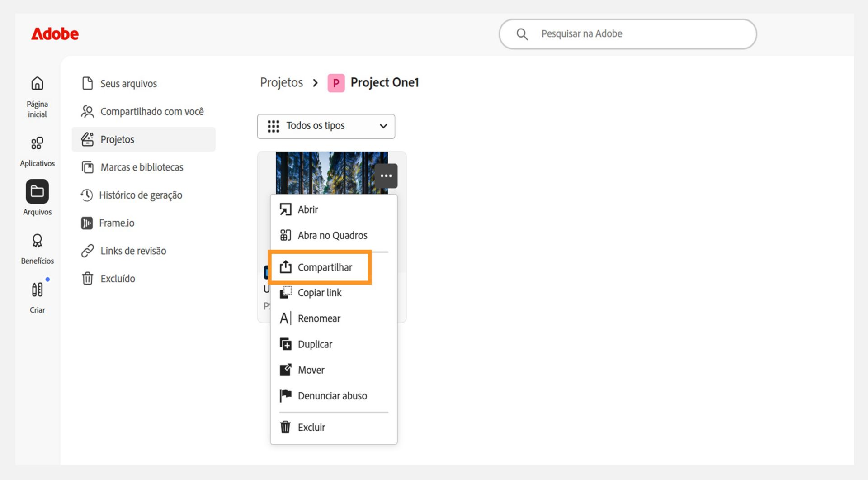Click the Histórico de geração clock icon
Image resolution: width=868 pixels, height=480 pixels.
[x=86, y=195]
